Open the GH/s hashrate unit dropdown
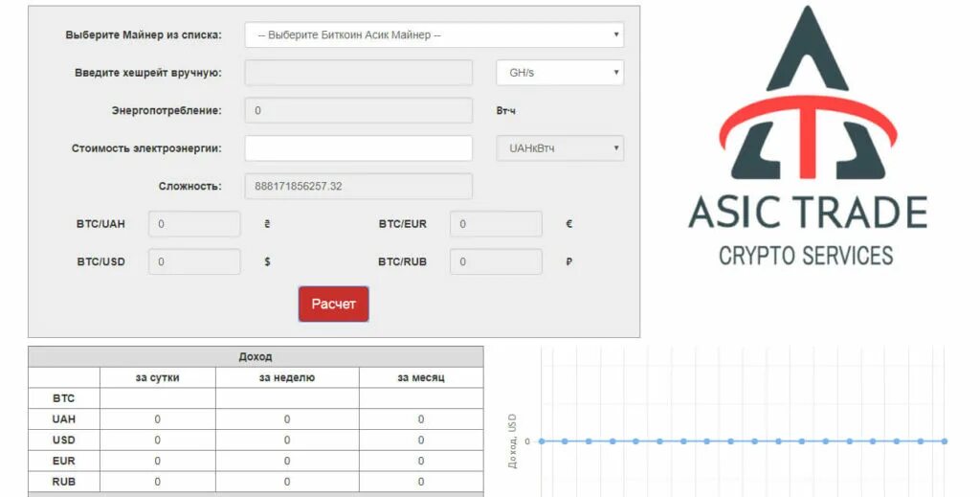Image resolution: width=980 pixels, height=497 pixels. 559,73
